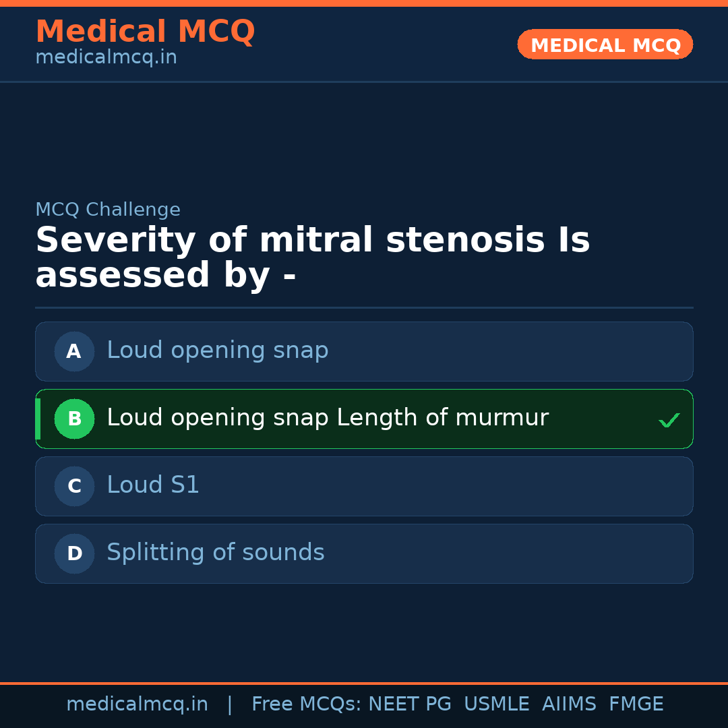The width and height of the screenshot is (728, 728).
Task: Click 'FMGE' in the footer
Action: (x=636, y=704)
